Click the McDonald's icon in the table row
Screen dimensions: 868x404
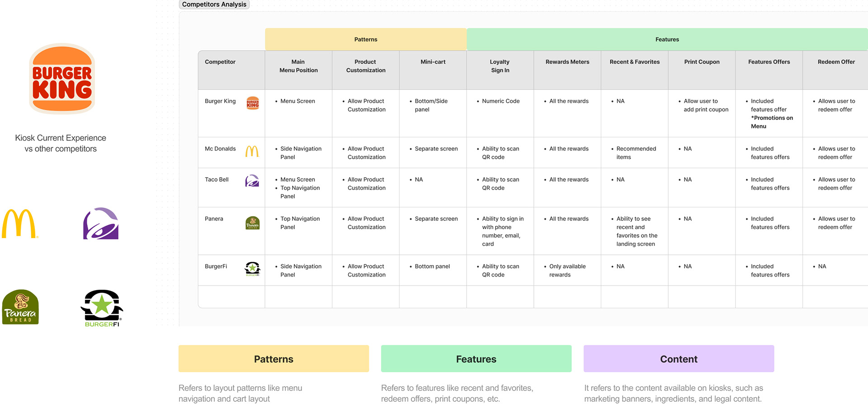coord(252,151)
